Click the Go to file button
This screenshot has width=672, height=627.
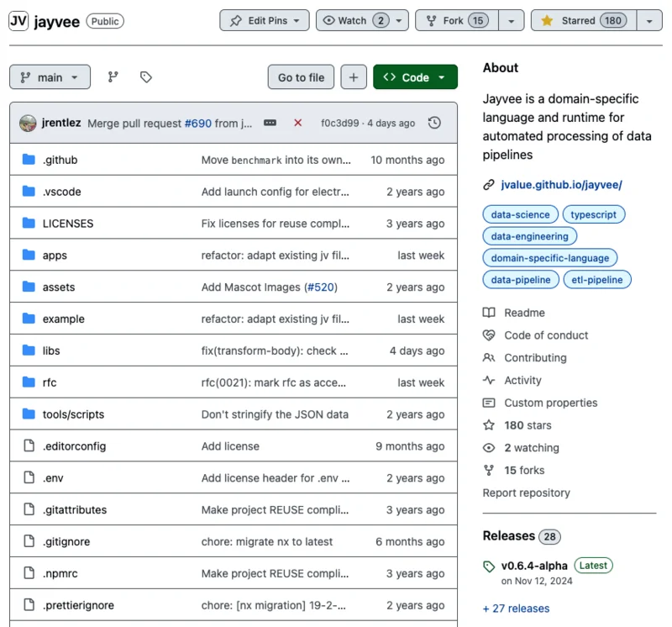click(300, 76)
